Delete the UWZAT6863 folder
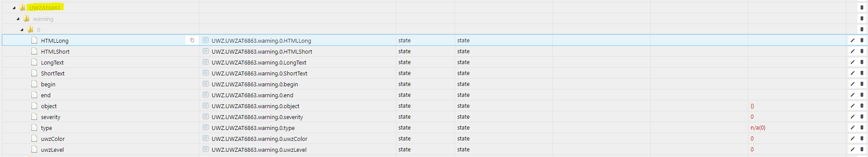Screen dimensions: 868x157 pos(862,7)
